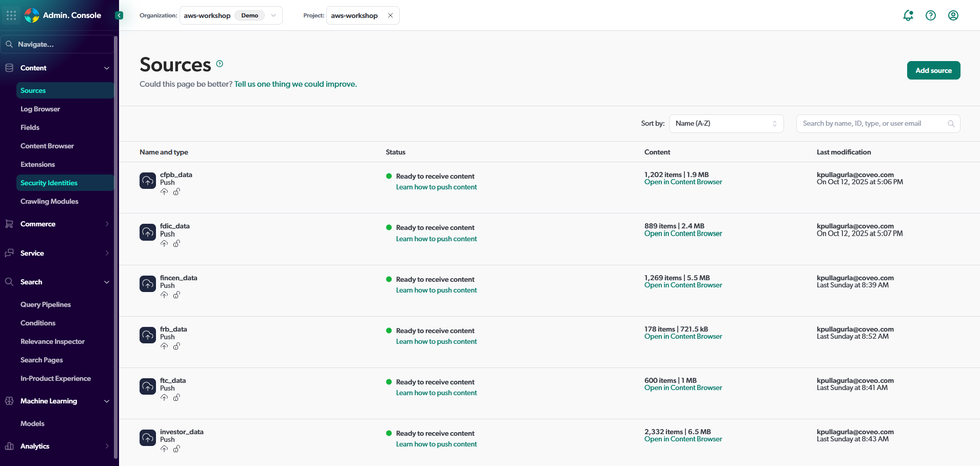Click the cfpb_data push source icon
The width and height of the screenshot is (980, 466).
click(148, 181)
